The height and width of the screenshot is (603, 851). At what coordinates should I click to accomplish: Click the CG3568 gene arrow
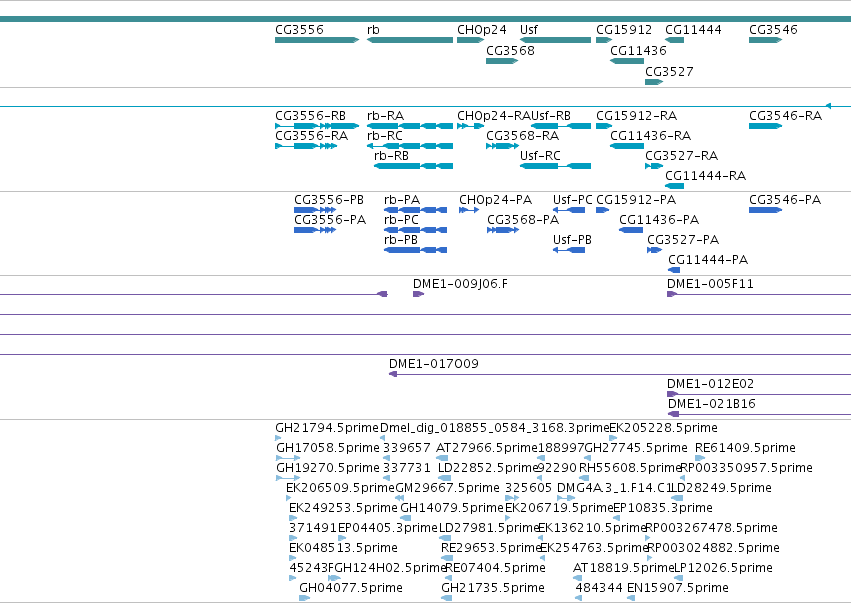click(x=502, y=61)
